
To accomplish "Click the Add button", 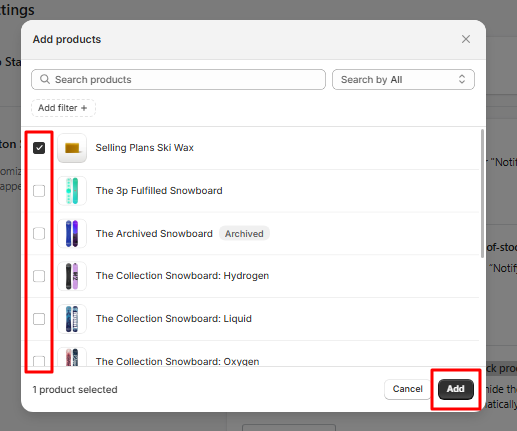I will (x=456, y=389).
